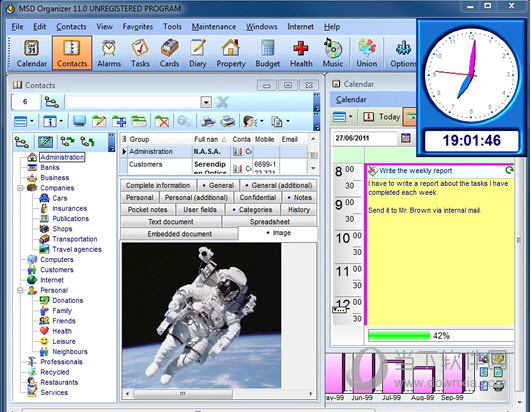The width and height of the screenshot is (531, 412).
Task: Select the Customers row in contacts grid
Action: (x=214, y=167)
